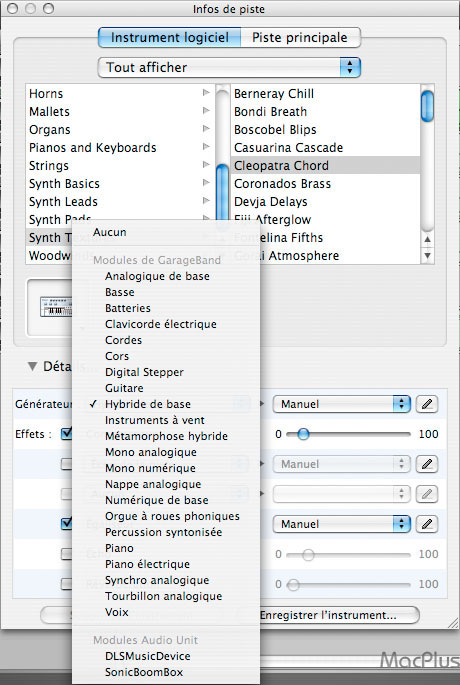Click the dimmed pencil icon beside the empty dropdown
Image resolution: width=460 pixels, height=685 pixels.
tap(426, 494)
